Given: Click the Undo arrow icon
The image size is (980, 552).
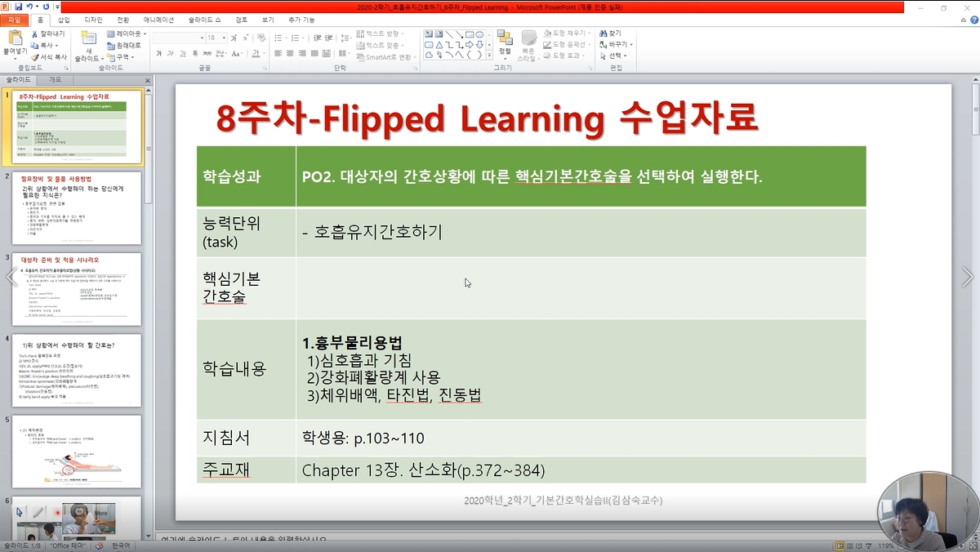Looking at the screenshot, I should tap(30, 7).
